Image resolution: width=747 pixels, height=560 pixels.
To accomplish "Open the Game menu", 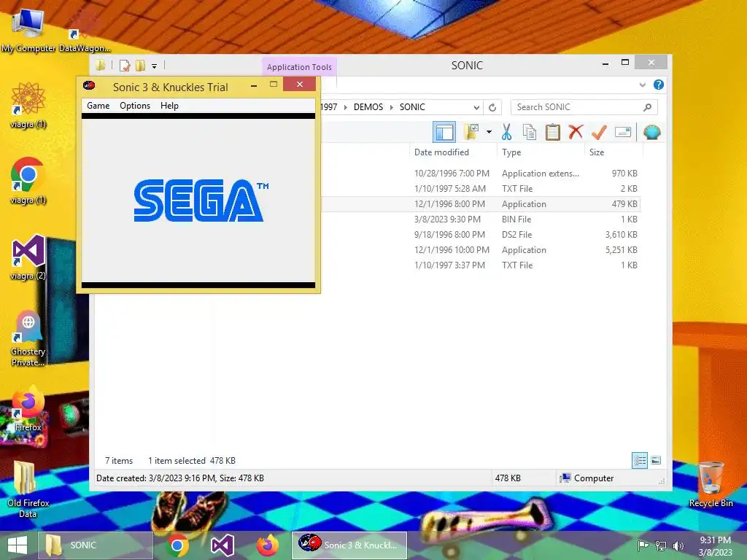I will pyautogui.click(x=98, y=106).
